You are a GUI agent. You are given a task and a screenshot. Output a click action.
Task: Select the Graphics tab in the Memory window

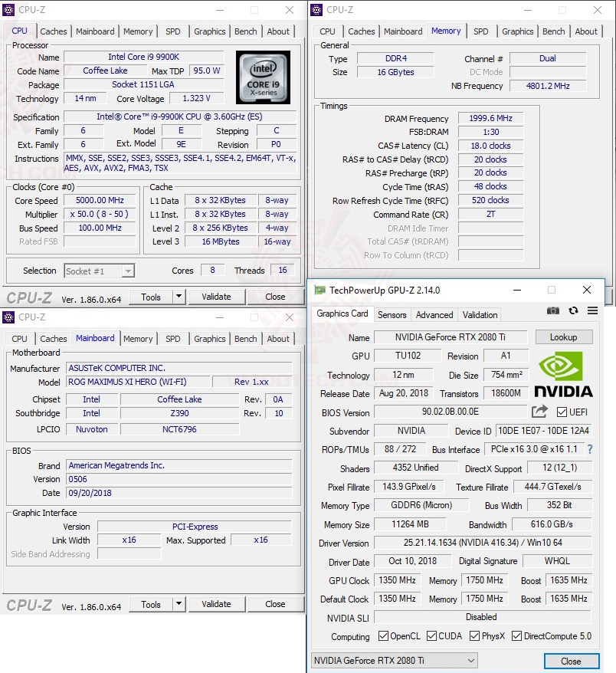point(517,31)
